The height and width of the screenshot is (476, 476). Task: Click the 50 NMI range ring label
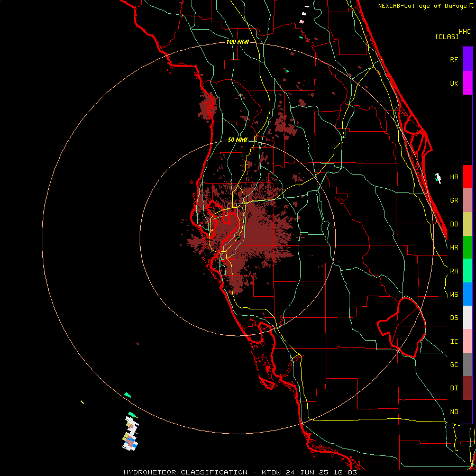(x=237, y=140)
